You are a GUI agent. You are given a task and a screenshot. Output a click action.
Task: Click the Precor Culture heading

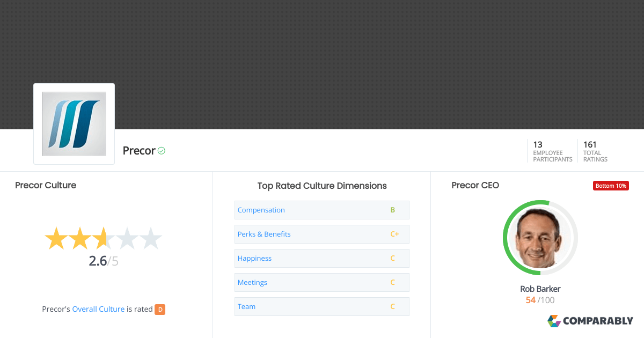pyautogui.click(x=46, y=185)
